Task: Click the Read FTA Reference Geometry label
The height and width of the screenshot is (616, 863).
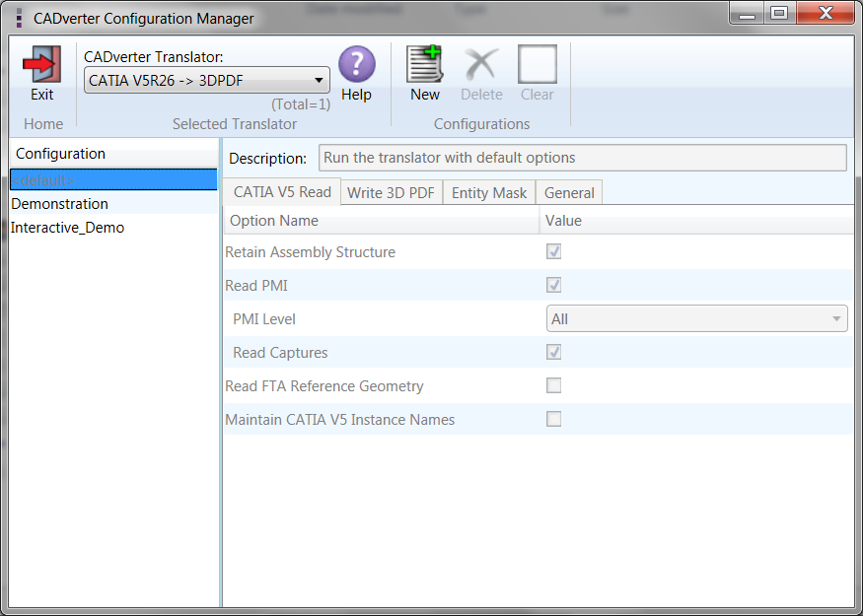Action: click(x=324, y=386)
